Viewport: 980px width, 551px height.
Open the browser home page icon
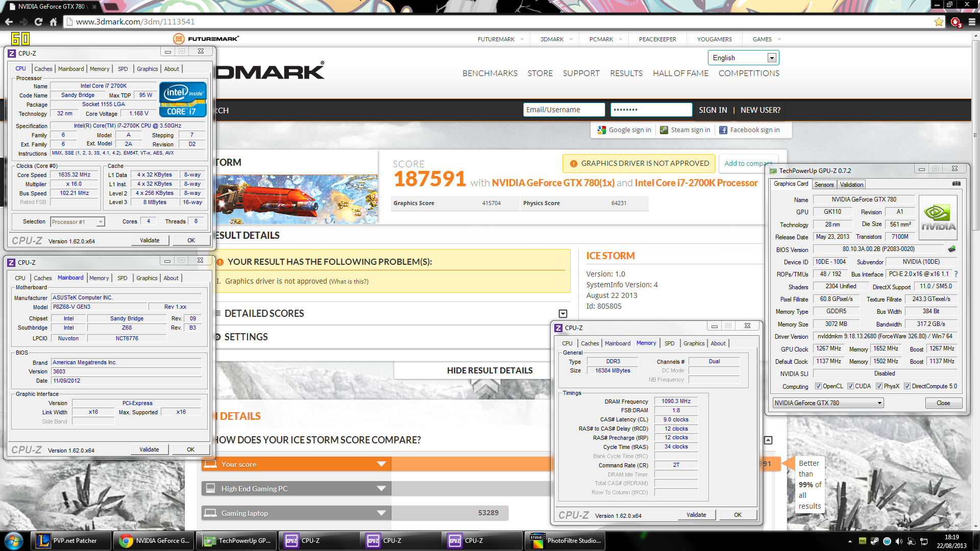53,22
